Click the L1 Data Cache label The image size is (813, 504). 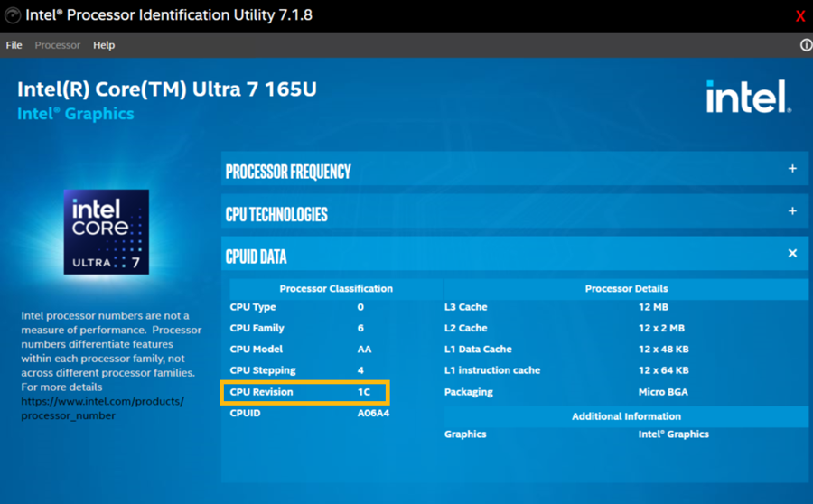(478, 349)
